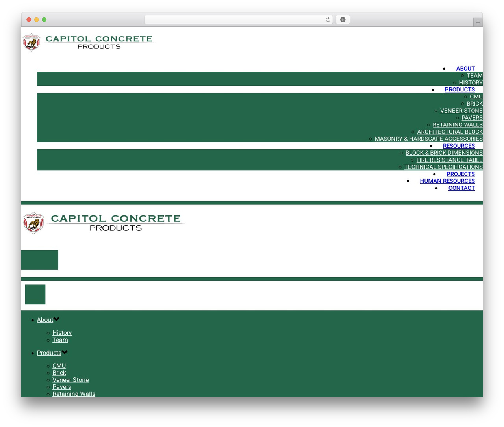Open the CONTACT page link
This screenshot has width=504, height=427.
point(461,188)
